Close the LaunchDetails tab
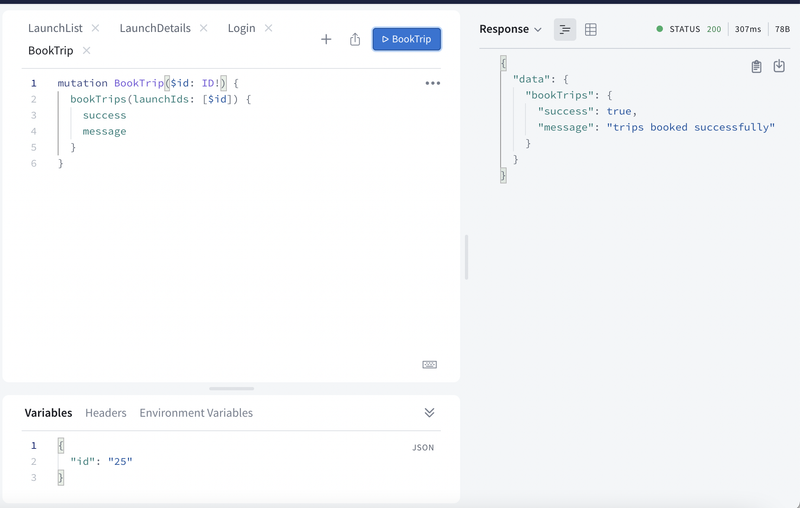800x508 pixels. coord(204,28)
